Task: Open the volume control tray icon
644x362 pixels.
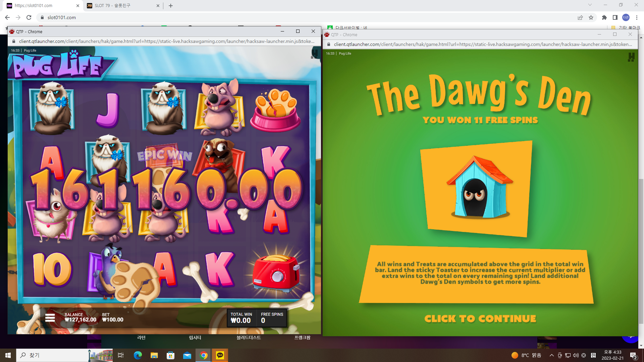Action: pyautogui.click(x=576, y=355)
